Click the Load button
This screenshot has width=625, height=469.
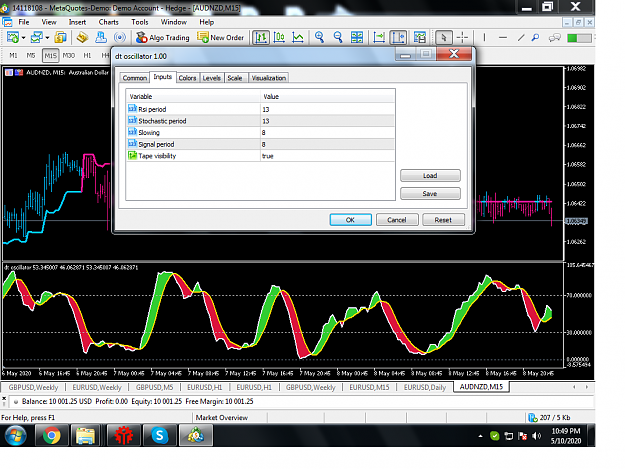(x=430, y=175)
